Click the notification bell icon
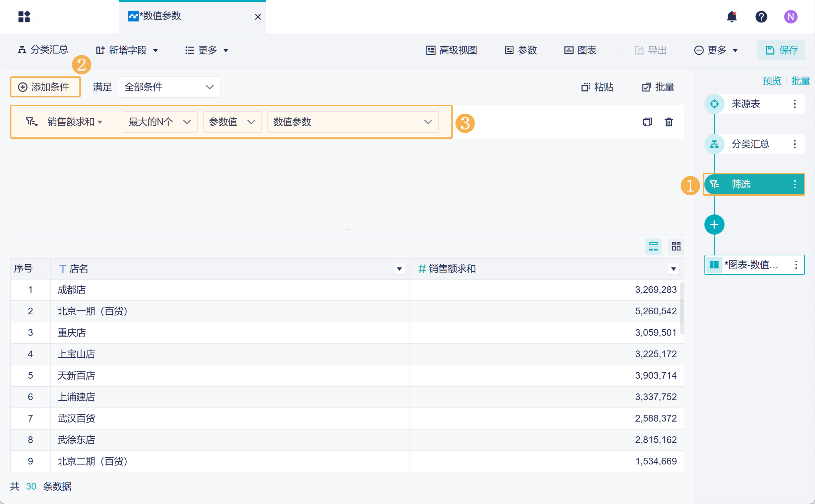 [732, 16]
